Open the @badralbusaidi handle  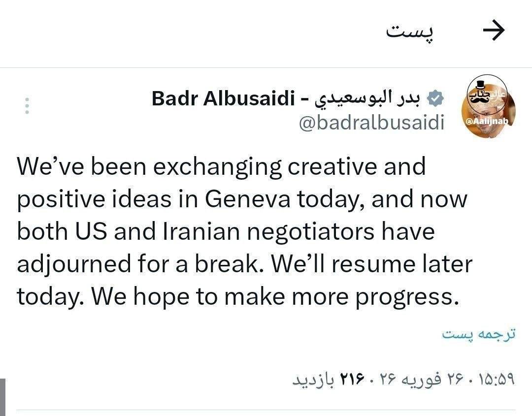372,123
